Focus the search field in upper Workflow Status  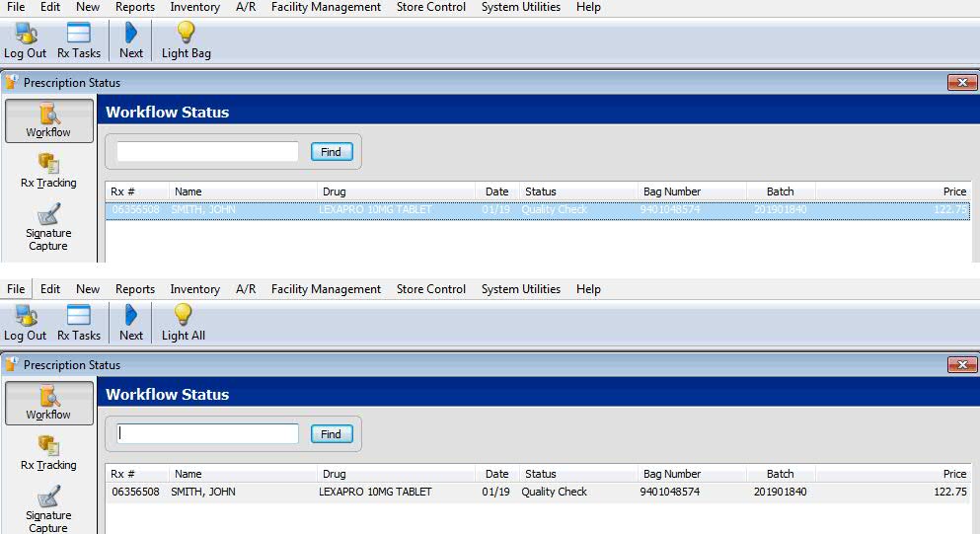click(207, 151)
